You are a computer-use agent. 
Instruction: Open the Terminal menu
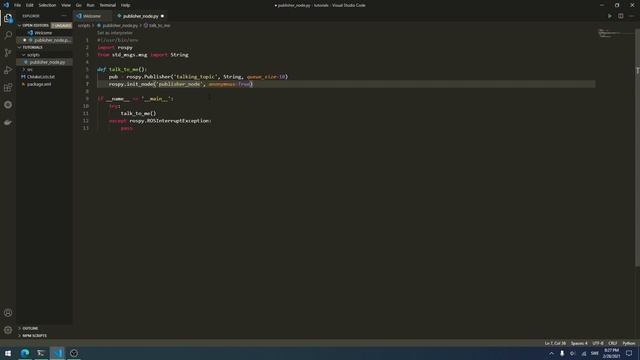coord(107,5)
